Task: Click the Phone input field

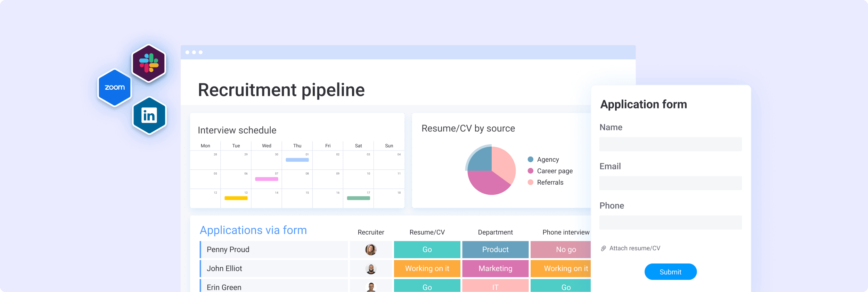Action: point(670,222)
